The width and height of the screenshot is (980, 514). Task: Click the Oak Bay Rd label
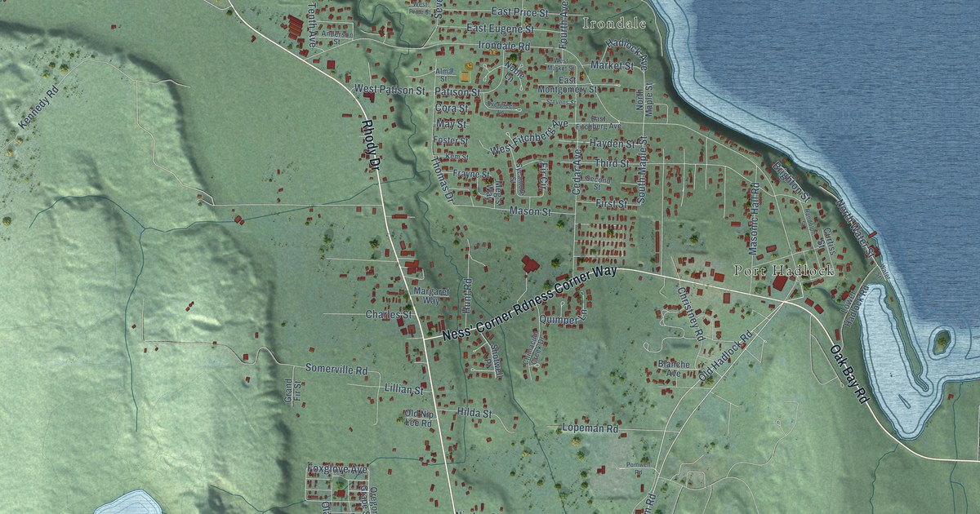click(x=849, y=374)
